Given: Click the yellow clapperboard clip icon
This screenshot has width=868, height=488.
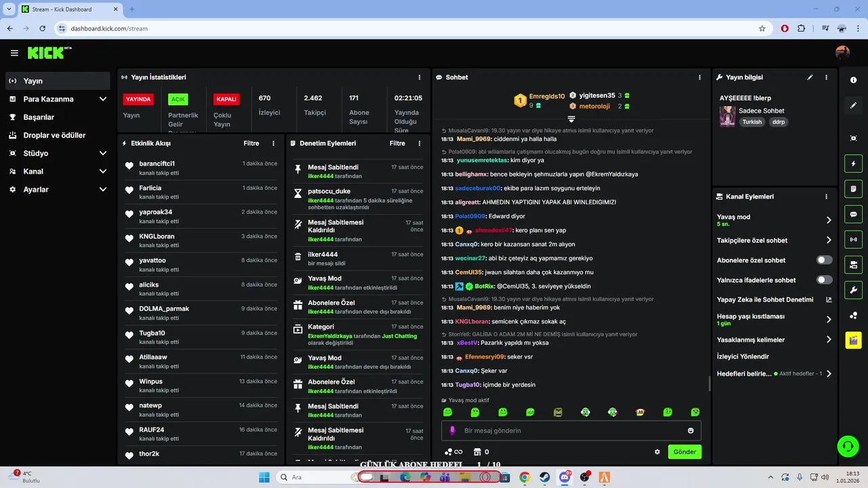Looking at the screenshot, I should [853, 340].
